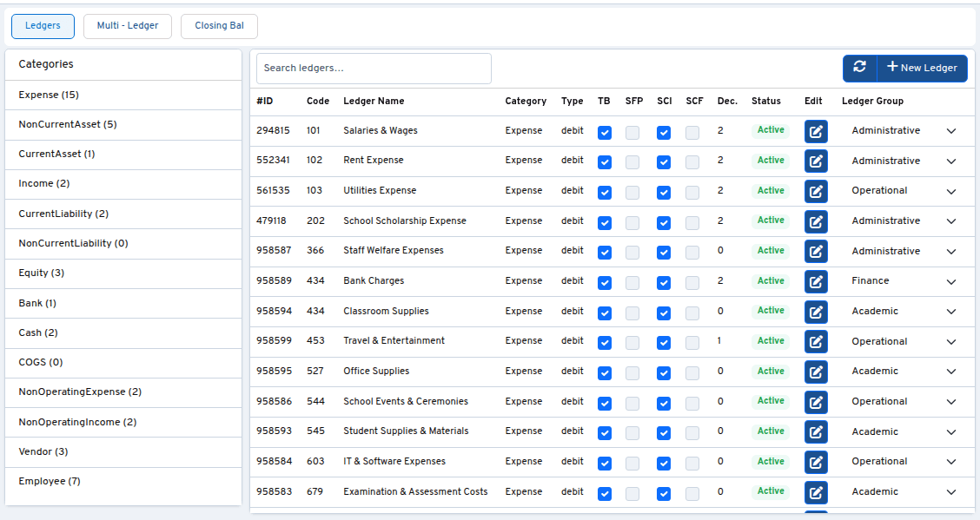Switch to the Multi - Ledger tab
The height and width of the screenshot is (520, 980).
(x=128, y=26)
